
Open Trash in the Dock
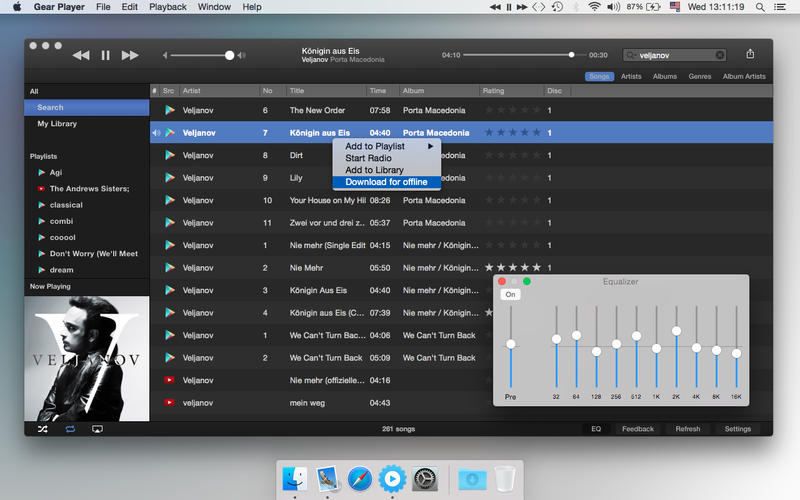505,479
